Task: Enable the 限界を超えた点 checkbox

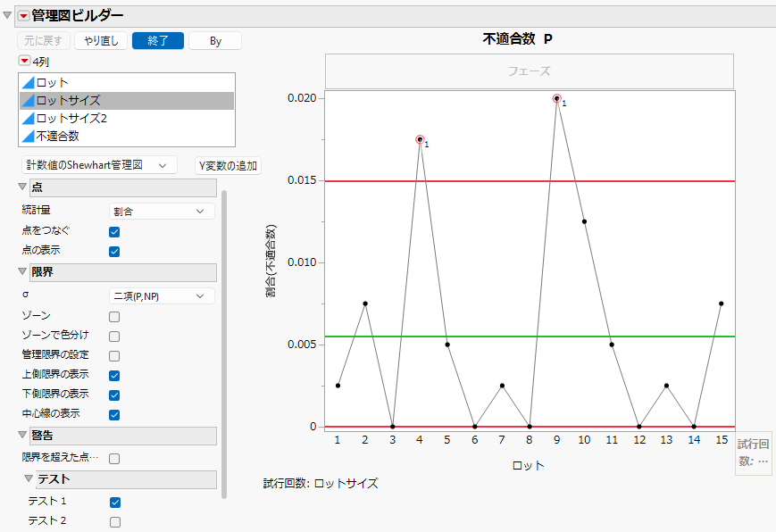Action: 114,459
